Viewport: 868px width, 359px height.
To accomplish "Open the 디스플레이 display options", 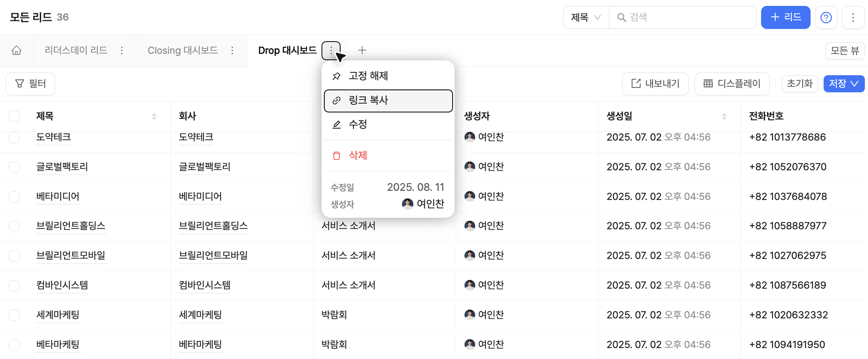I will point(732,84).
